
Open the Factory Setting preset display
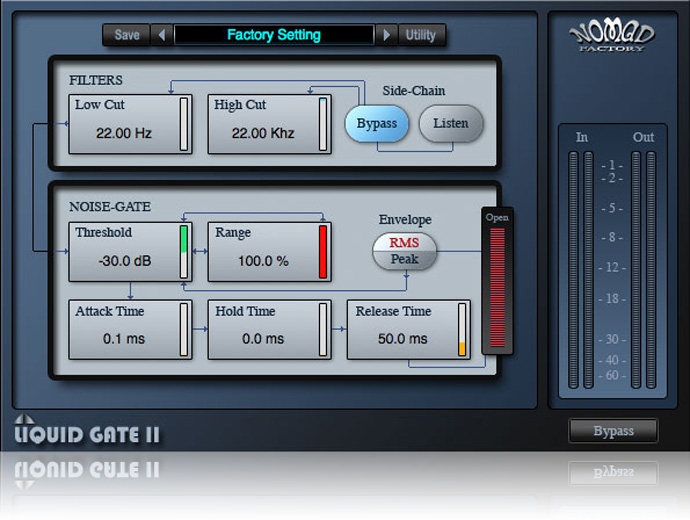[x=273, y=35]
